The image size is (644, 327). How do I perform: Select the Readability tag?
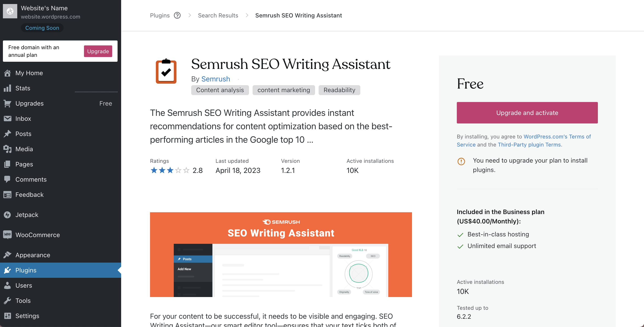coord(339,90)
